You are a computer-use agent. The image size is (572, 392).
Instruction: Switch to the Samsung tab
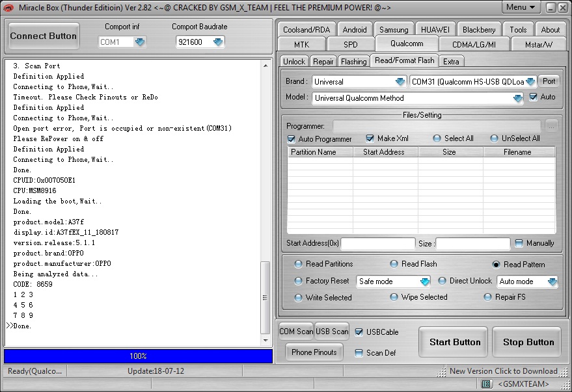[x=394, y=29]
